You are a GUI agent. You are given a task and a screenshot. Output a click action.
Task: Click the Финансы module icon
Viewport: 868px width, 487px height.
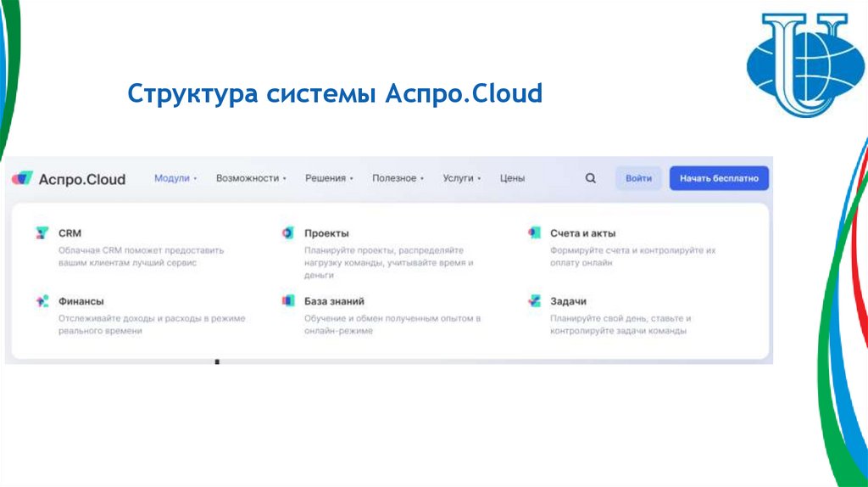[42, 301]
